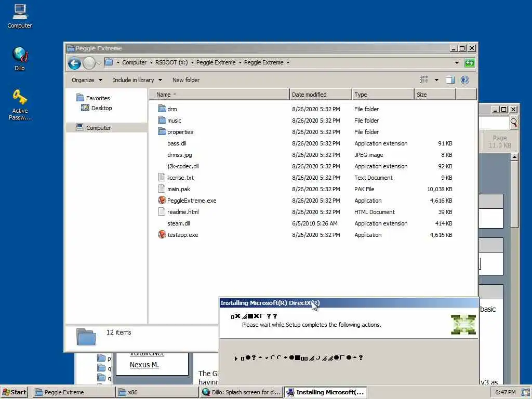Open the Computer desktop icon
The image size is (532, 399).
20,16
